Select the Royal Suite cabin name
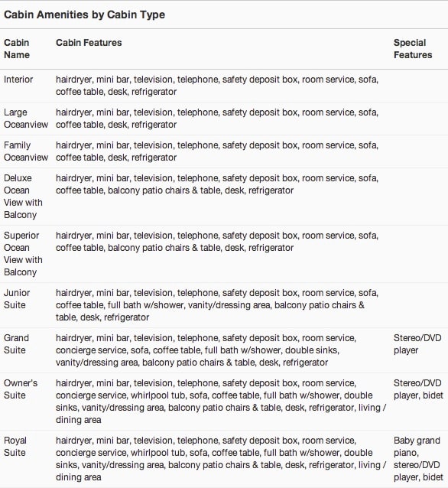448x488 pixels. 15,446
